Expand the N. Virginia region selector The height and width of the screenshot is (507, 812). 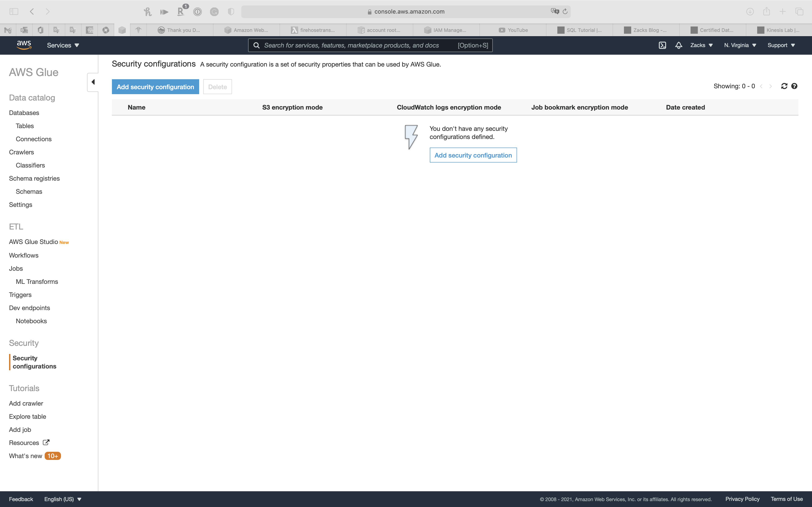(x=740, y=45)
